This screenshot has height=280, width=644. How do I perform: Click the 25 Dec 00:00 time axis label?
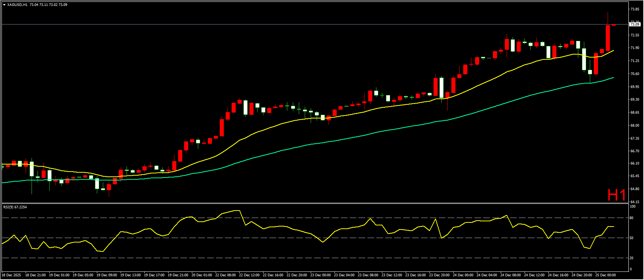click(605, 275)
